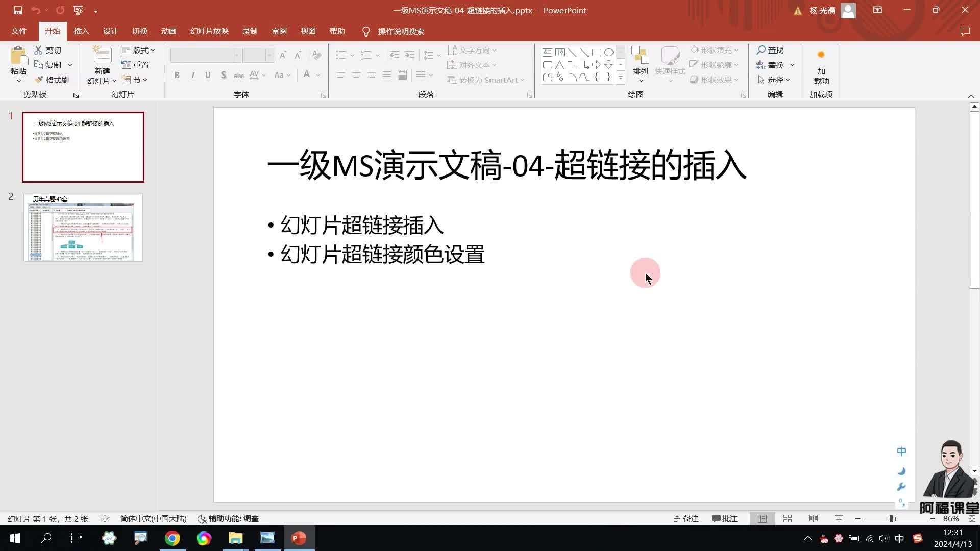Image resolution: width=980 pixels, height=551 pixels.
Task: Click the Format Painter brush
Action: click(x=51, y=80)
